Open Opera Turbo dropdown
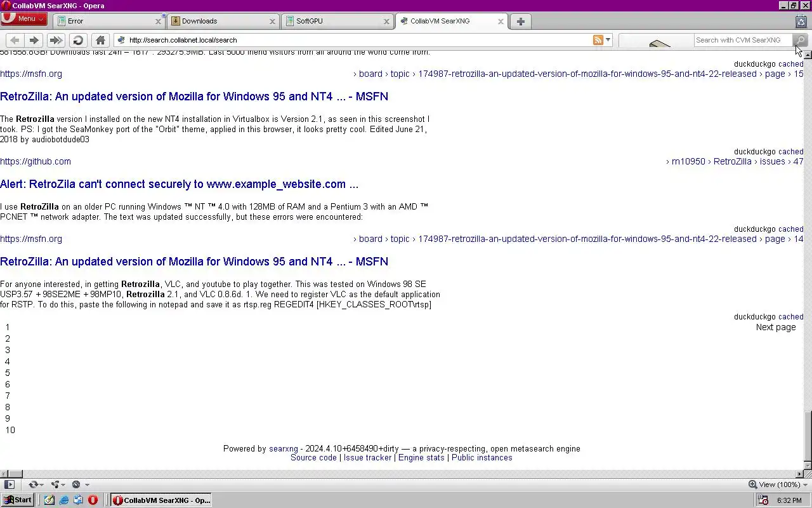The height and width of the screenshot is (508, 812). pos(80,485)
